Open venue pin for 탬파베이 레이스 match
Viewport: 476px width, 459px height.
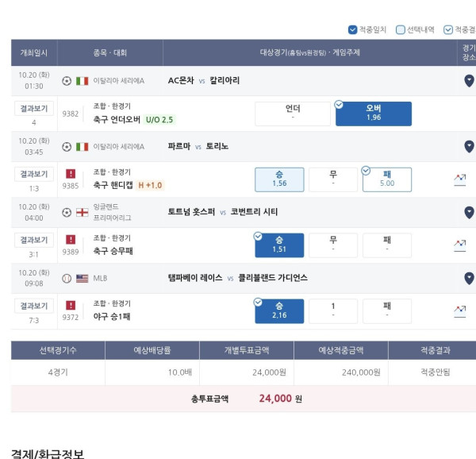469,278
